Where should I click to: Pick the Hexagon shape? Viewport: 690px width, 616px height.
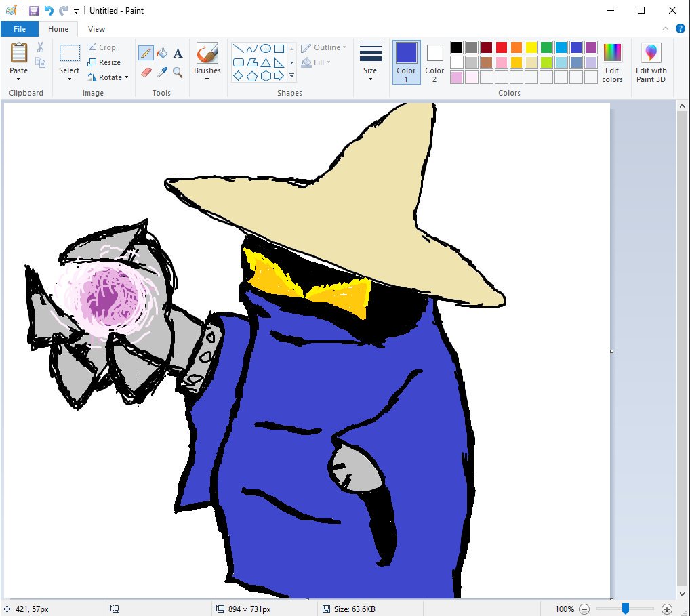click(x=265, y=76)
